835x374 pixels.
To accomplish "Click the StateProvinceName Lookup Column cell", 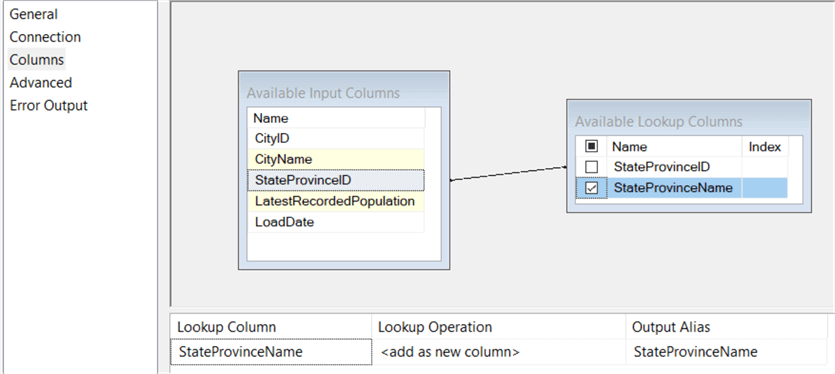I will click(271, 352).
